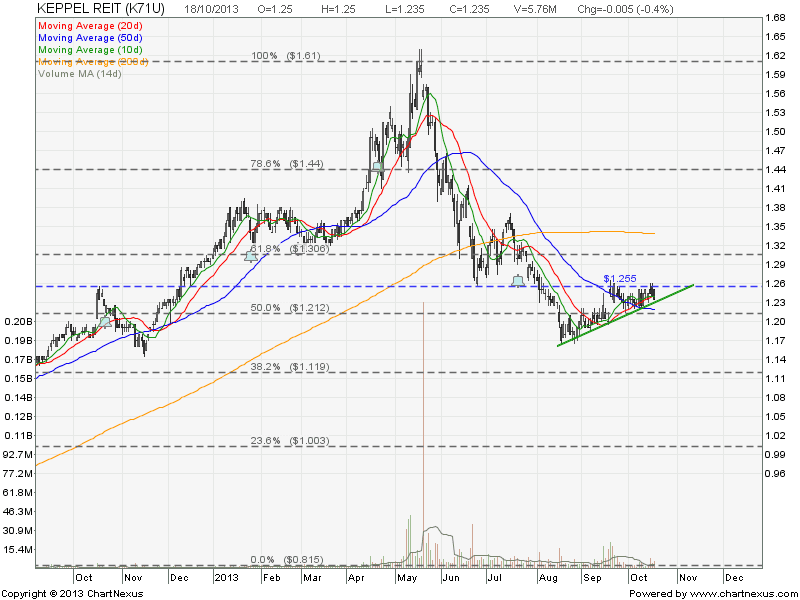The width and height of the screenshot is (800, 600).
Task: Click the Mar label on the time axis
Action: pos(312,578)
